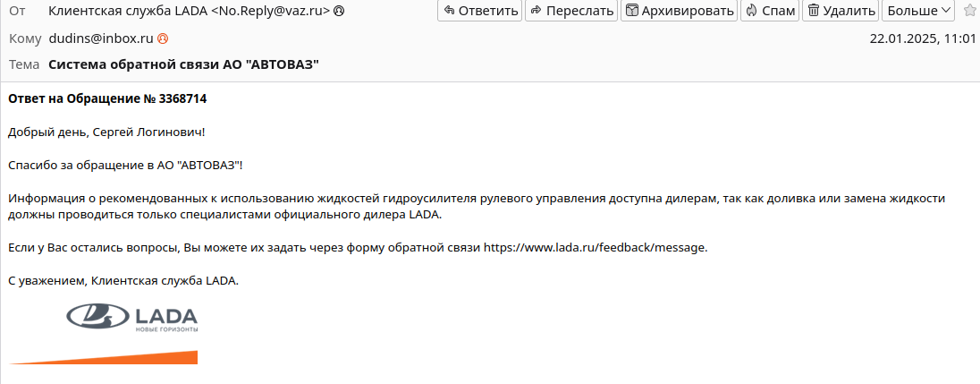Click the recipient contact icon beside dudins@inbox.ru
This screenshot has width=980, height=384.
163,38
